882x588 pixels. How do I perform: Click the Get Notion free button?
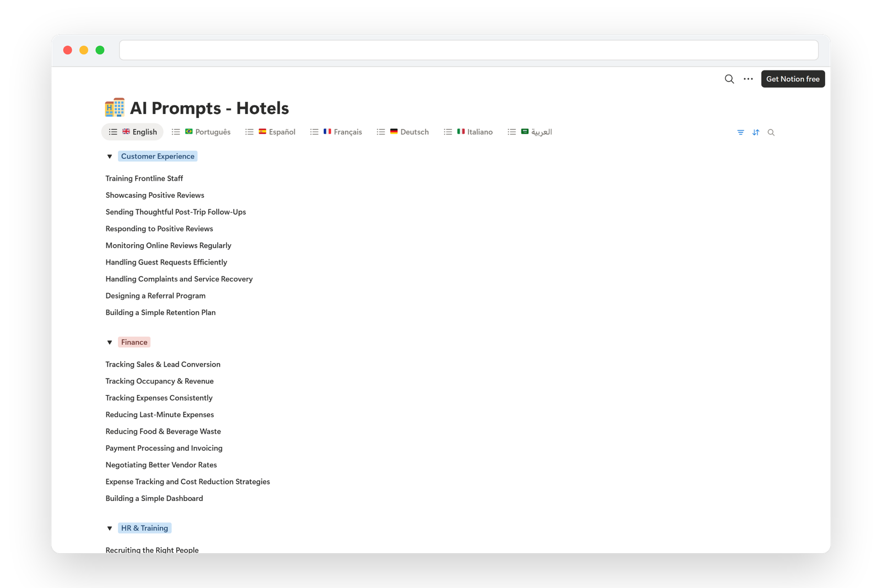click(793, 79)
